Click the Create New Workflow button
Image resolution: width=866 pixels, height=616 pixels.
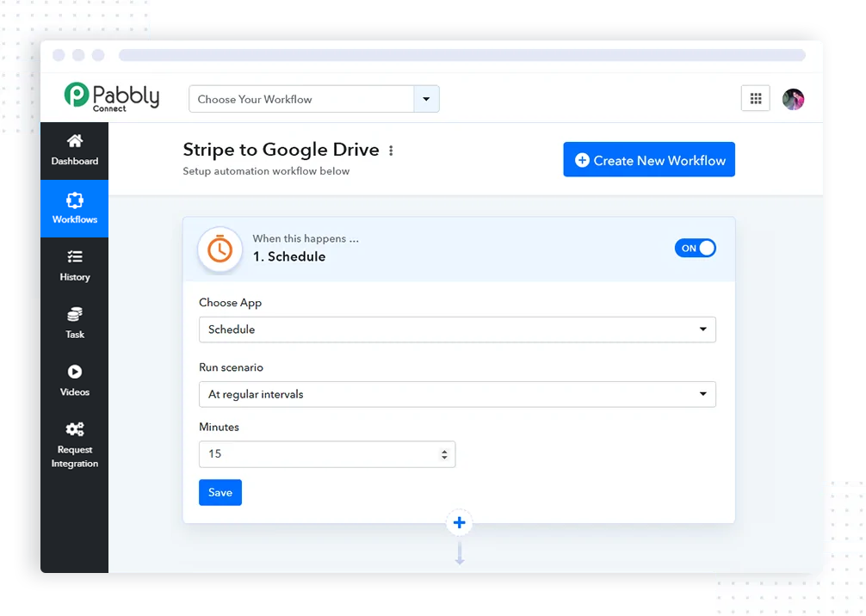pyautogui.click(x=649, y=160)
